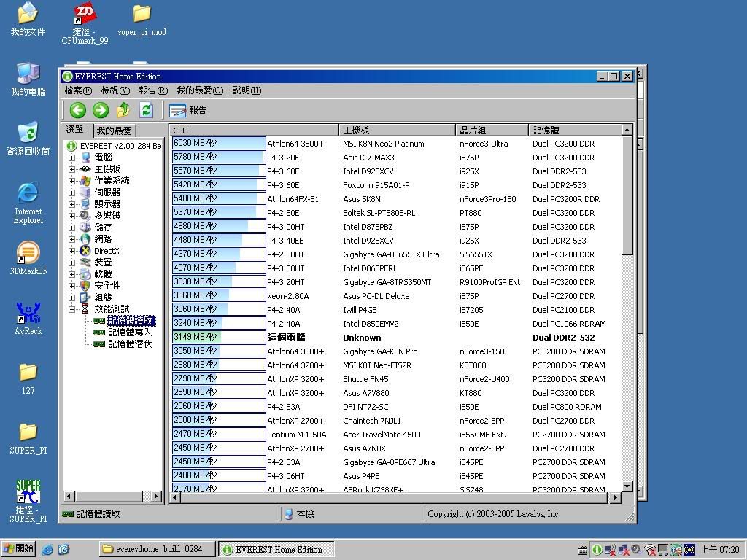
Task: Click the green Back arrow toolbar icon
Action: coord(78,110)
